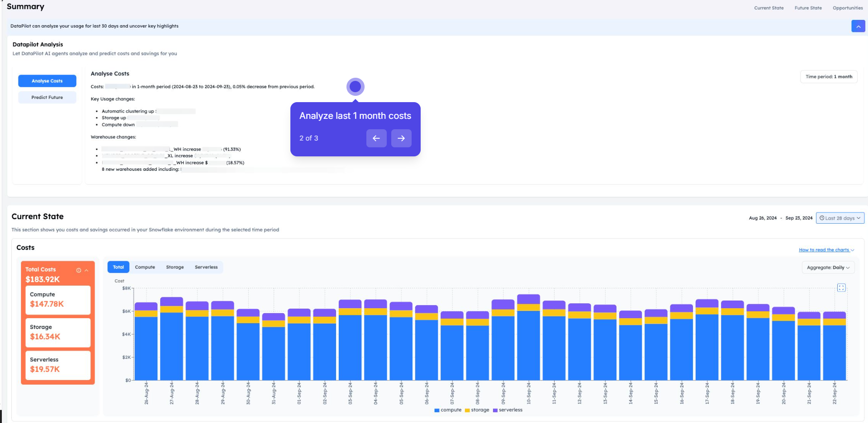Click the tour beacon dot indicator
This screenshot has width=868, height=423.
[x=356, y=86]
